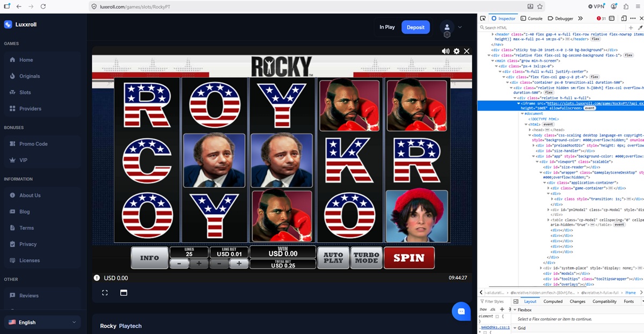
Task: Bookmark this page with the star icon
Action: (540, 6)
